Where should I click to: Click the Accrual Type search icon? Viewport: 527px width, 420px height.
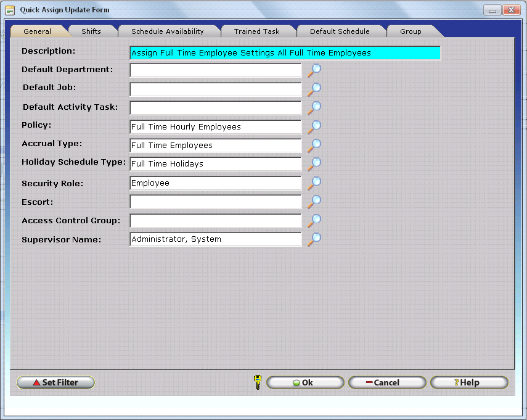point(314,146)
